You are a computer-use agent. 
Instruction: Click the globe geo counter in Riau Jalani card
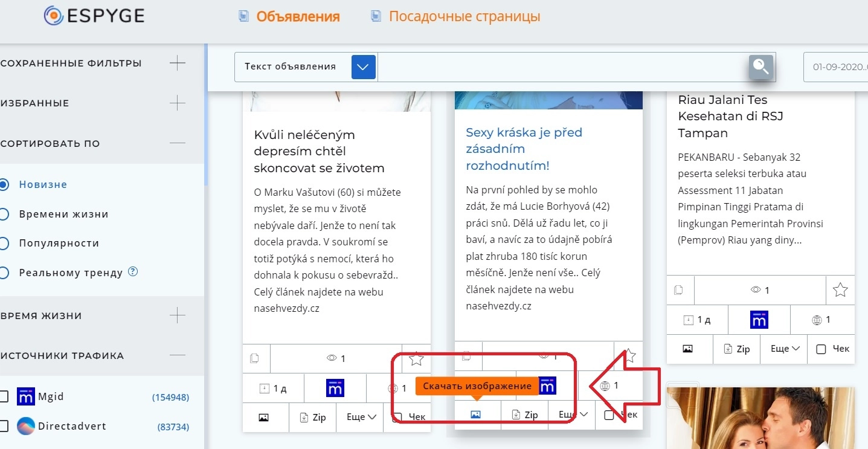821,320
